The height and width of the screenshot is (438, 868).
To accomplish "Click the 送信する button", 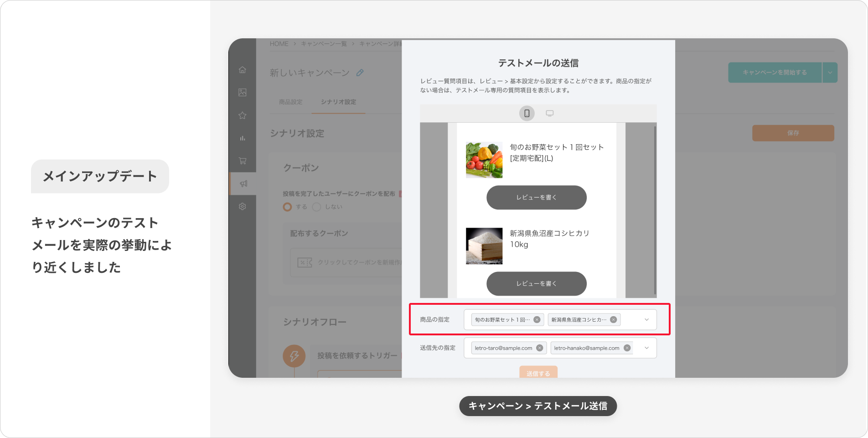I will [x=538, y=373].
